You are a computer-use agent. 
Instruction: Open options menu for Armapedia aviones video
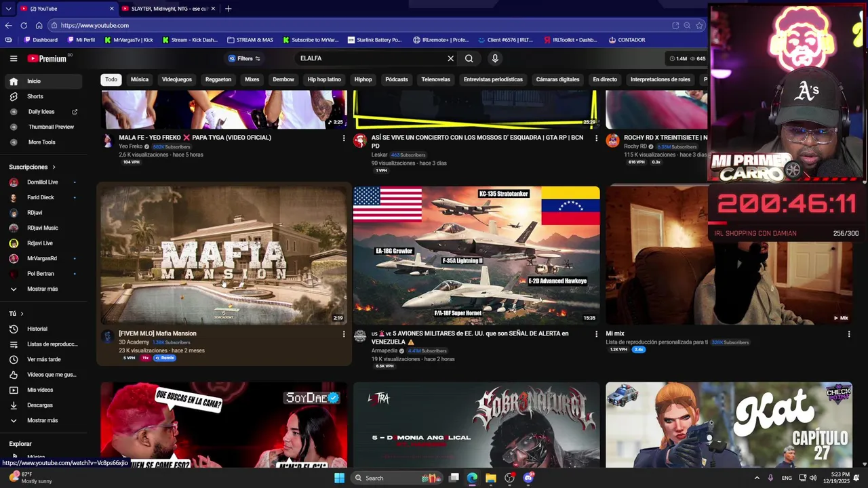(x=596, y=333)
